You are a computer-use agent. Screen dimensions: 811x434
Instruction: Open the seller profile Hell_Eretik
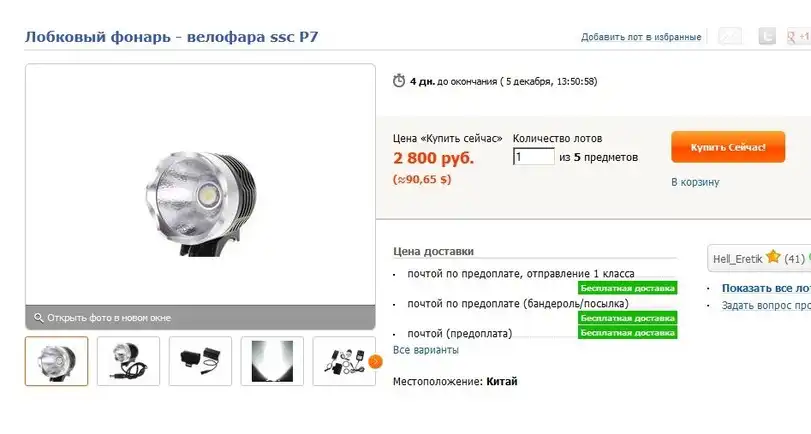pos(737,259)
